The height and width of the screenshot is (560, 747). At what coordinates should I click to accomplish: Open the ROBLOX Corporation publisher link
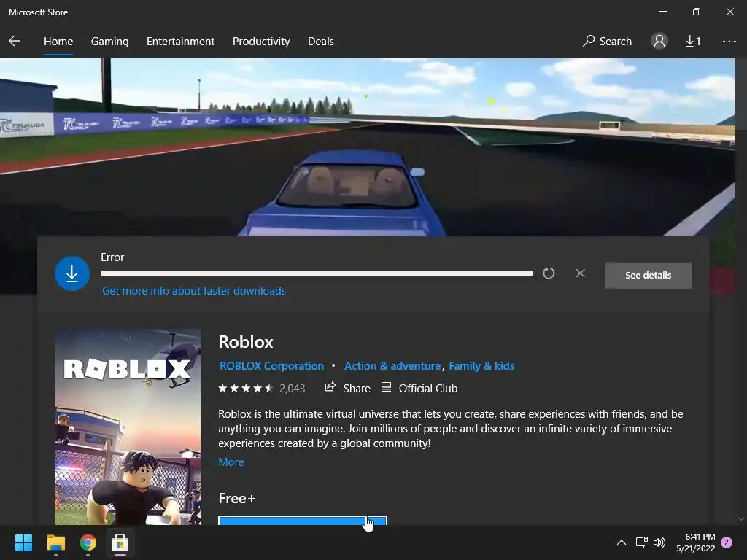point(271,366)
